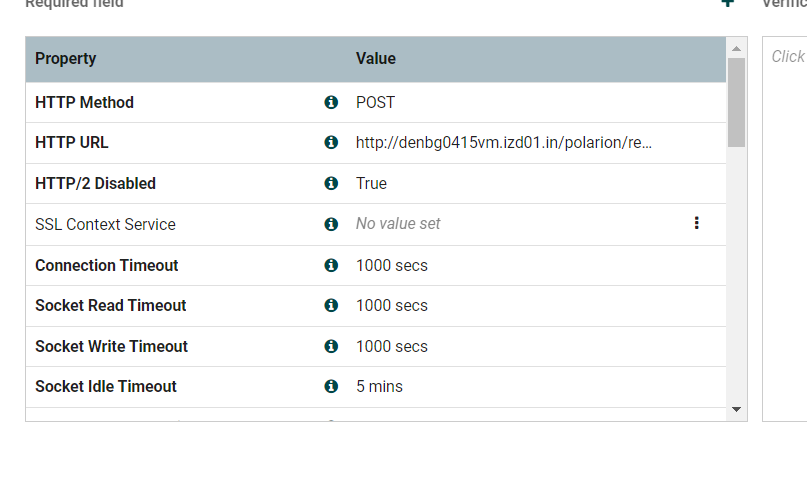Edit Socket Idle Timeout 5 mins value
The width and height of the screenshot is (807, 500).
[x=379, y=386]
